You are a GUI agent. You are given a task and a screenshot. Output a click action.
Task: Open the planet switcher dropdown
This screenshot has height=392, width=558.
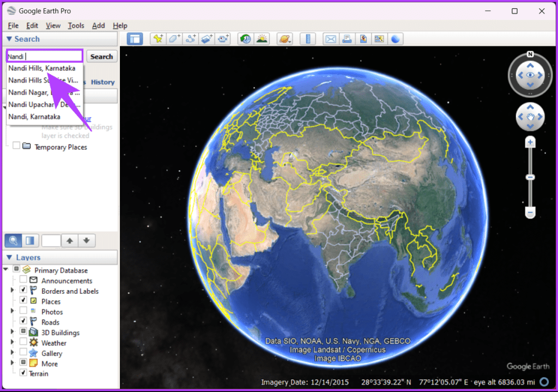(x=284, y=39)
